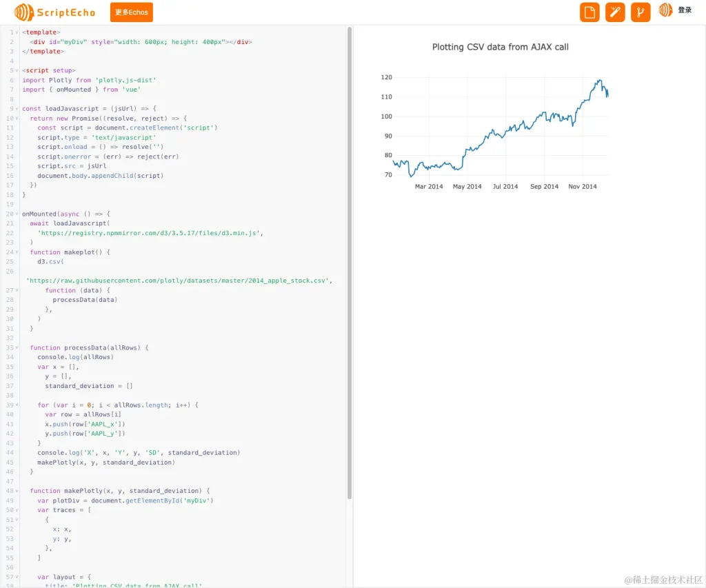The height and width of the screenshot is (588, 706).
Task: Collapse the onMounted block at line 20
Action: pyautogui.click(x=15, y=214)
